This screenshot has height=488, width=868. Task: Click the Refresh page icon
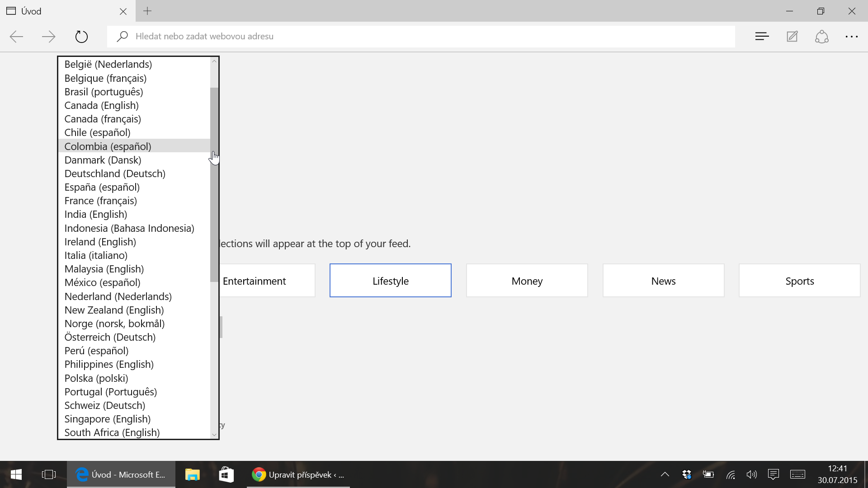tap(81, 37)
